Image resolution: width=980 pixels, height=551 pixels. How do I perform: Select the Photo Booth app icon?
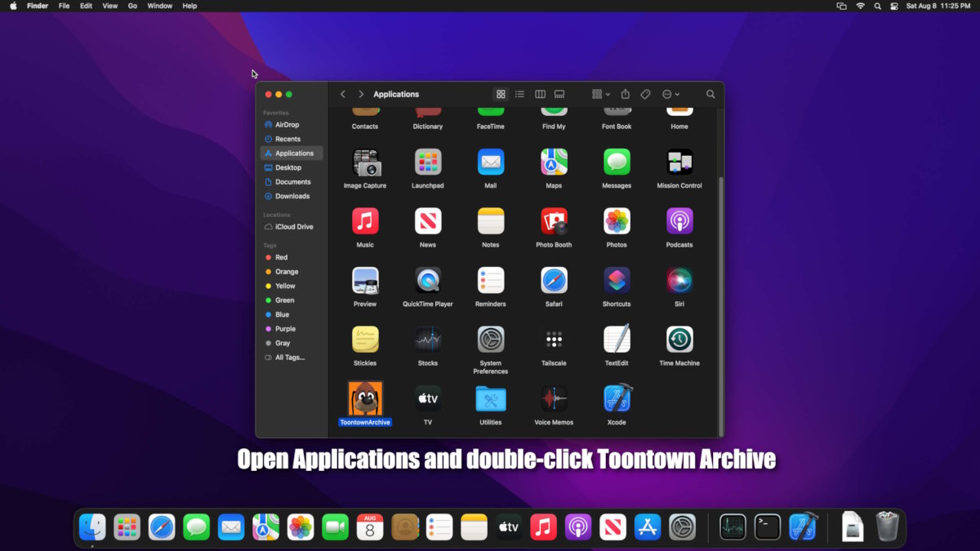tap(554, 221)
